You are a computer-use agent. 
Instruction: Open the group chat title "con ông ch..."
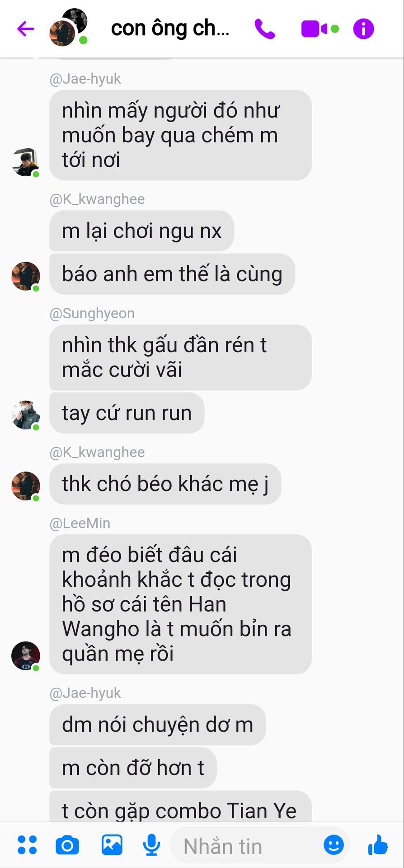[x=170, y=28]
